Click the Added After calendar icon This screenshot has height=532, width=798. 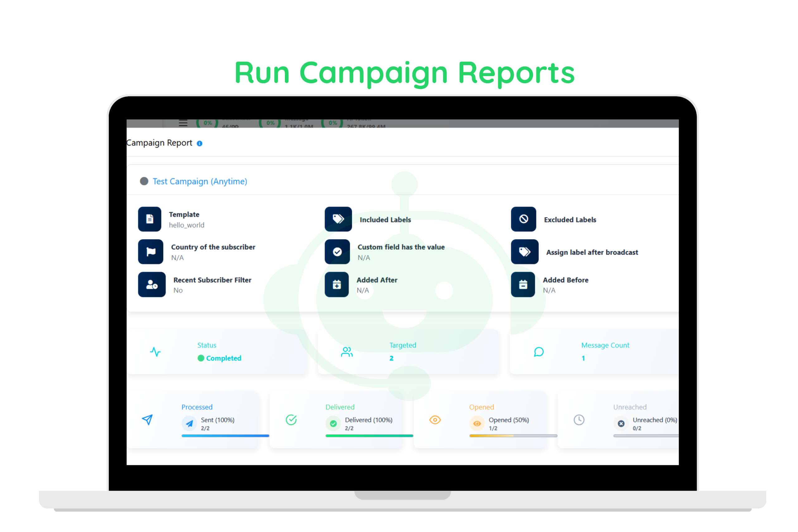(x=337, y=285)
